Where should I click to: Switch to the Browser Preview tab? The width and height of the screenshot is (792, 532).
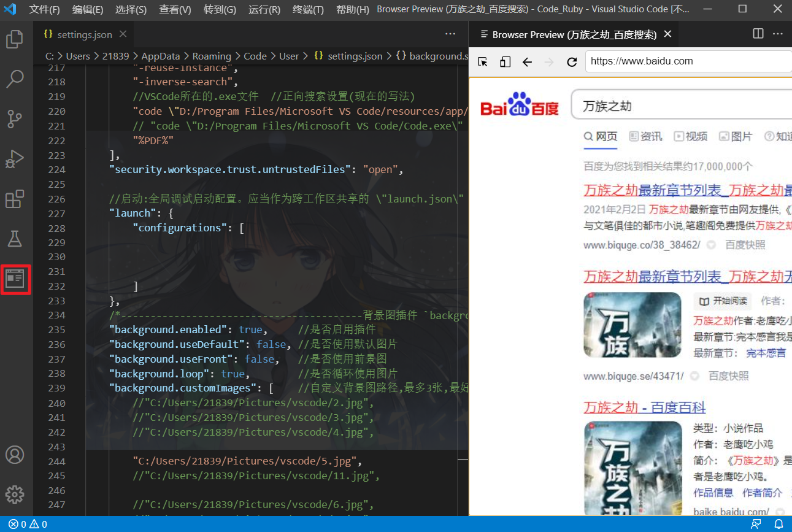(x=574, y=34)
